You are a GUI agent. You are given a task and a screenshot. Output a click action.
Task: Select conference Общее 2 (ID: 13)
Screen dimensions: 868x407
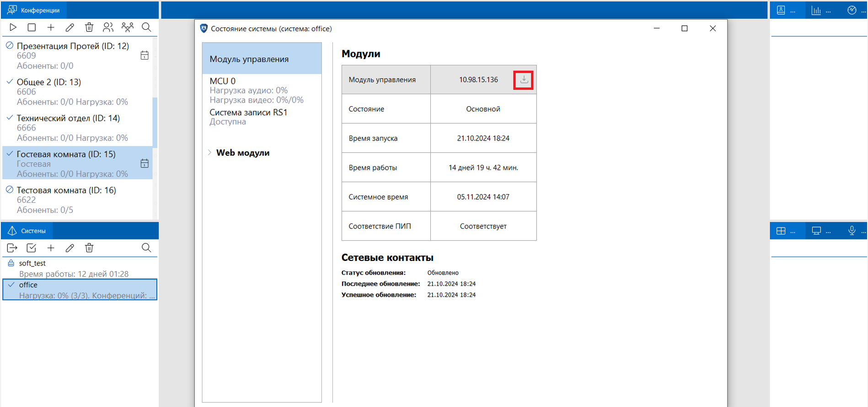(78, 92)
